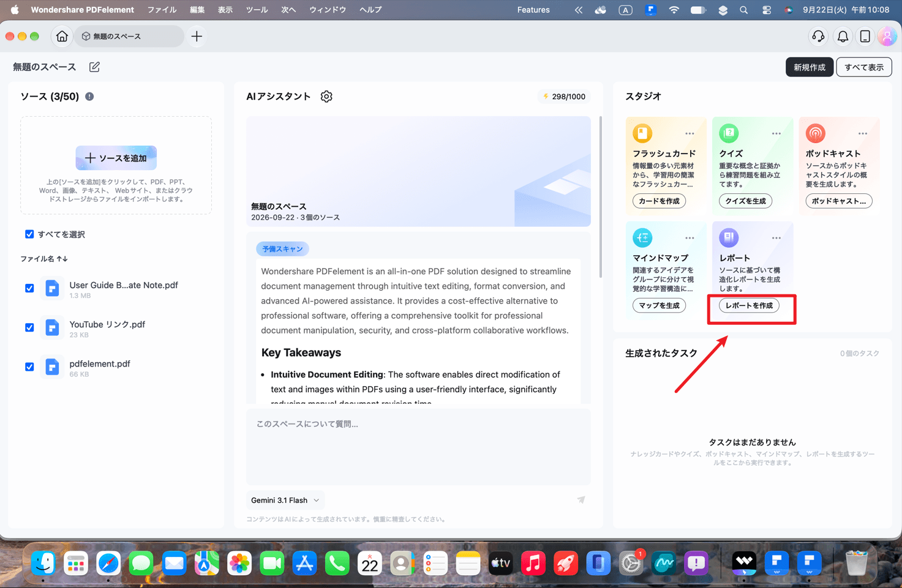
Task: Open Wi-Fi status in menu bar
Action: point(674,10)
